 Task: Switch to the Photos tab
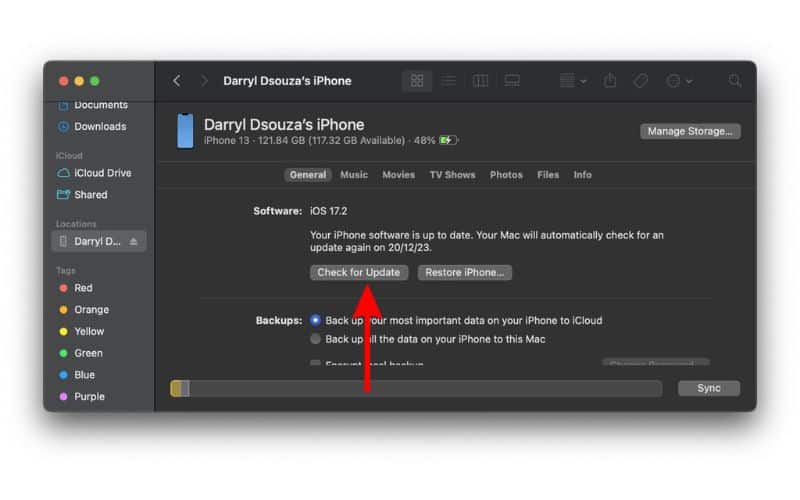click(x=506, y=175)
